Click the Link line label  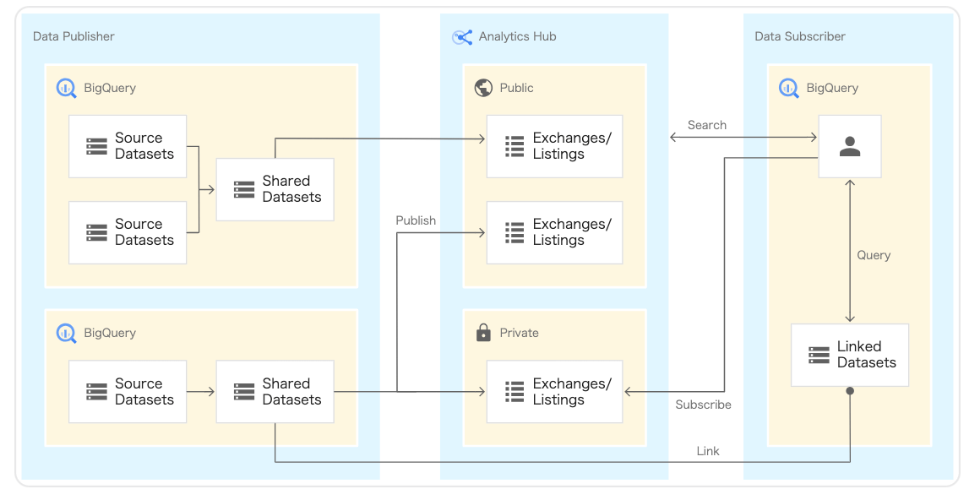coord(708,451)
